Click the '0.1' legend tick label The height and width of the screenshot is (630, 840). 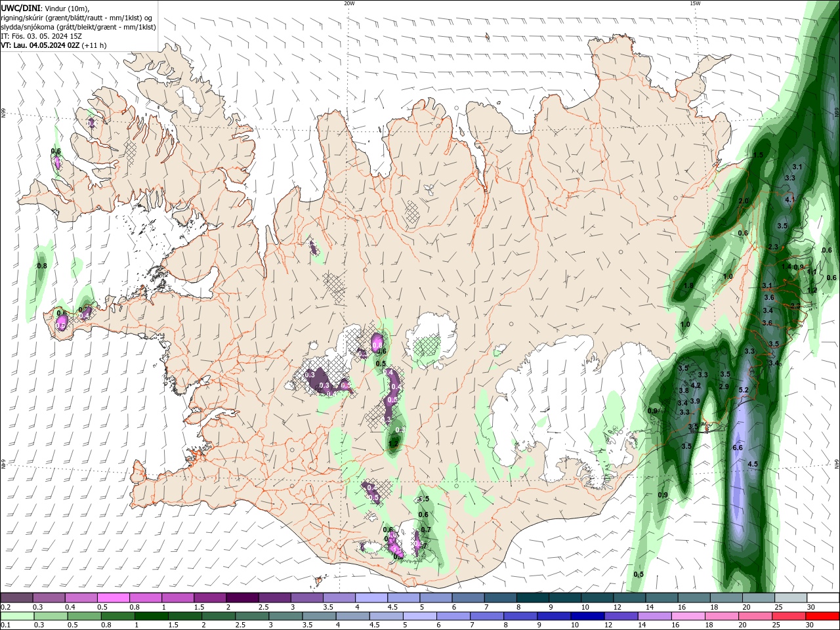point(6,625)
